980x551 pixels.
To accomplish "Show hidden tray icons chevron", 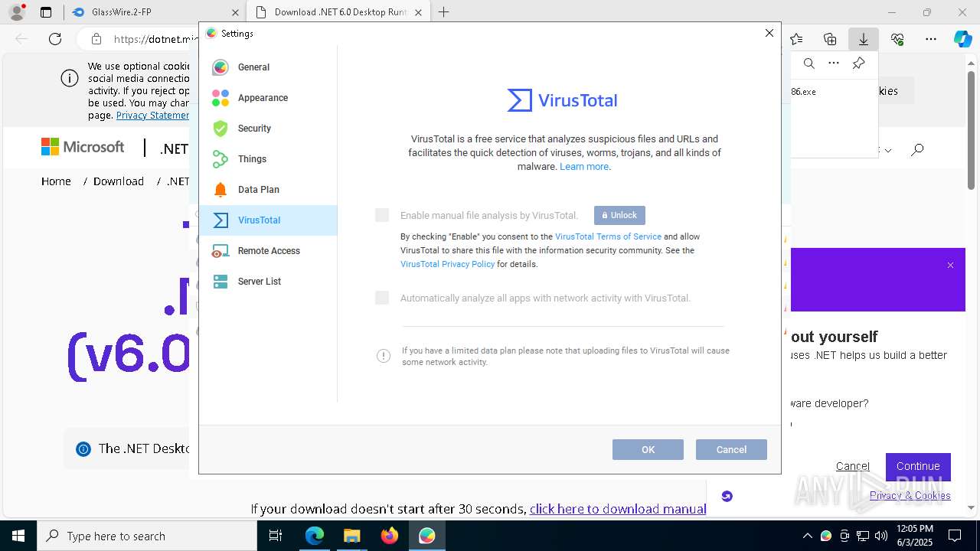I will pos(807,536).
